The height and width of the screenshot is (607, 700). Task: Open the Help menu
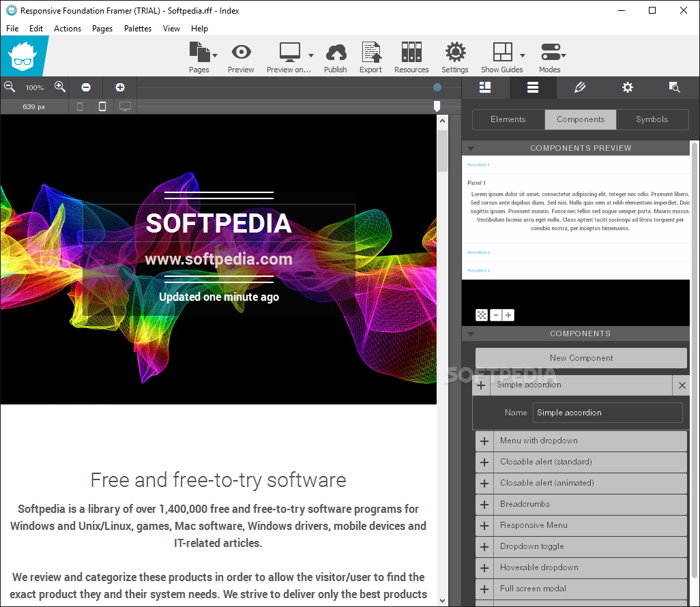pyautogui.click(x=199, y=29)
